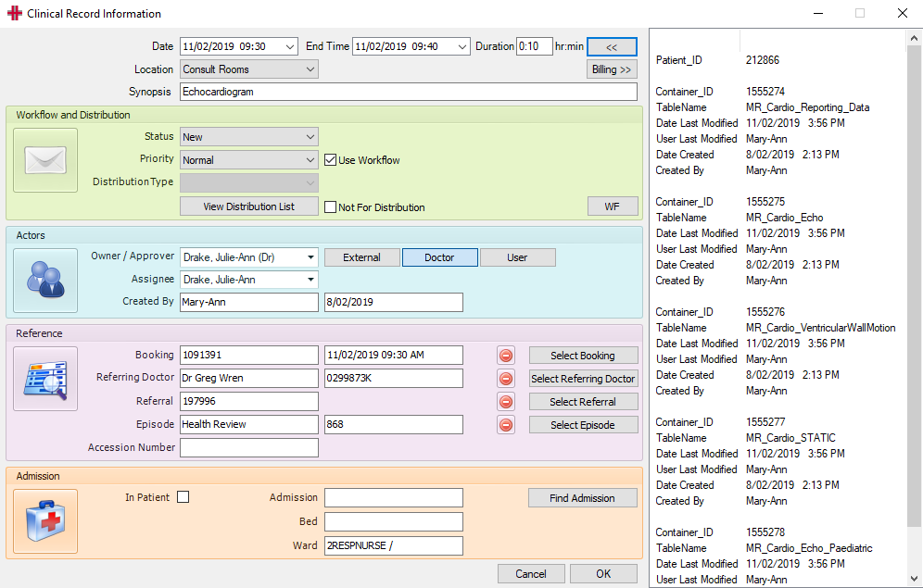Image resolution: width=923 pixels, height=588 pixels.
Task: Click the Admission first-aid kit icon
Action: 45,521
